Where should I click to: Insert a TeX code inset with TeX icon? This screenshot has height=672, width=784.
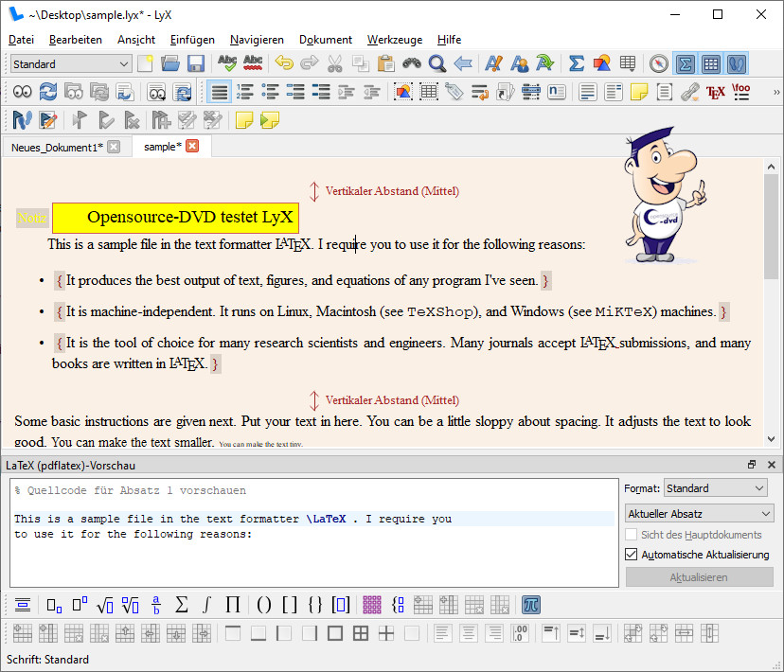coord(716,92)
